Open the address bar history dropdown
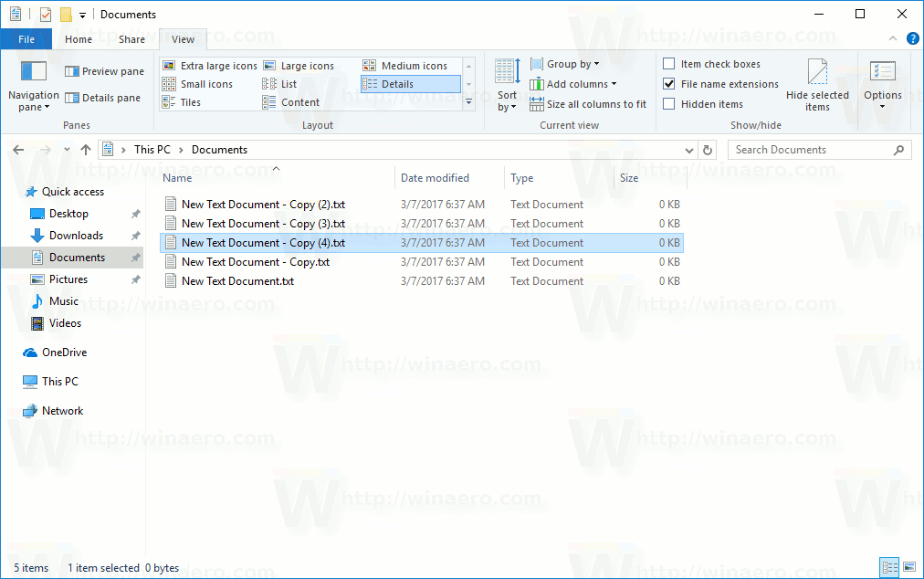This screenshot has width=924, height=579. pos(690,149)
